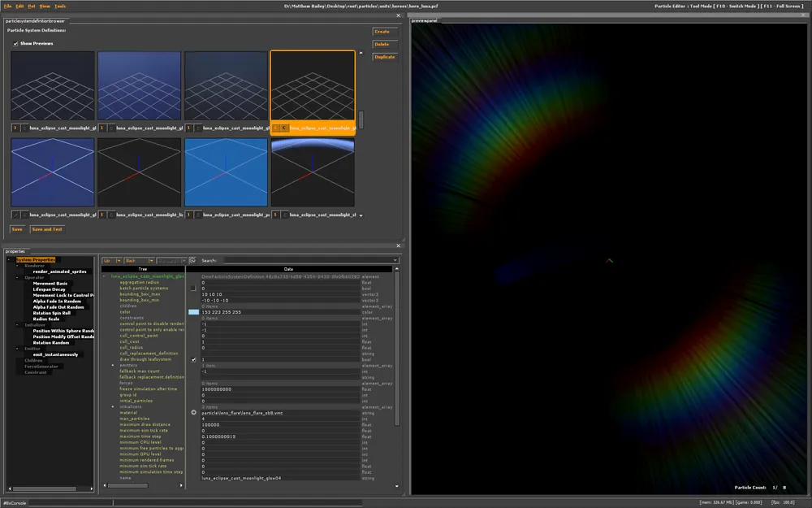Click the Duplicate button
This screenshot has width=812, height=508.
click(x=385, y=57)
